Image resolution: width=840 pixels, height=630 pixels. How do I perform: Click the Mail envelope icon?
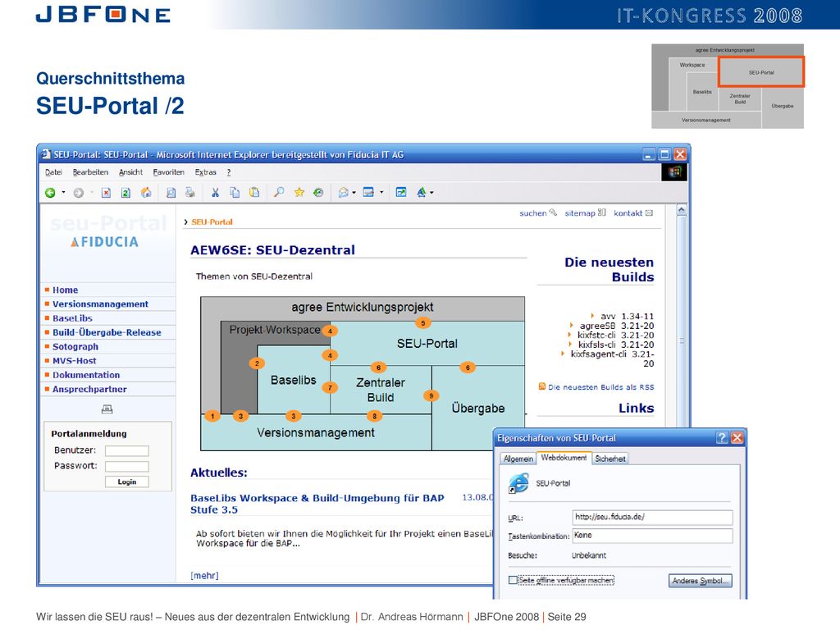click(344, 192)
